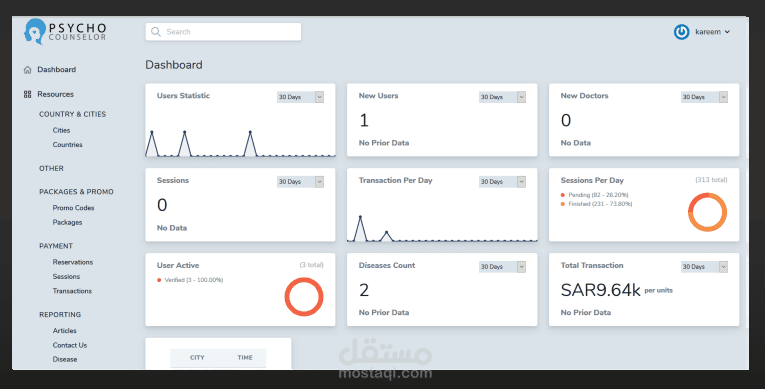This screenshot has width=772, height=389.
Task: Select the OTHER section heading
Action: [x=51, y=168]
